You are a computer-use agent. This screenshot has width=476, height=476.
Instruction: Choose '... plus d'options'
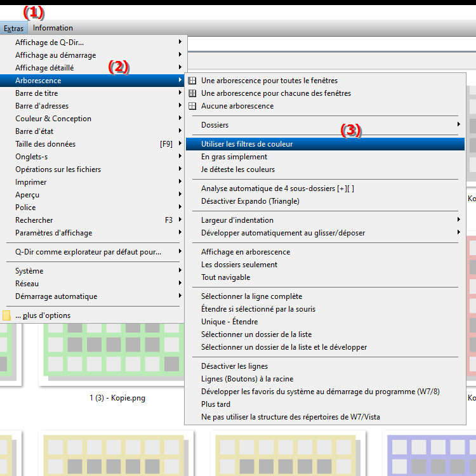coord(92,315)
